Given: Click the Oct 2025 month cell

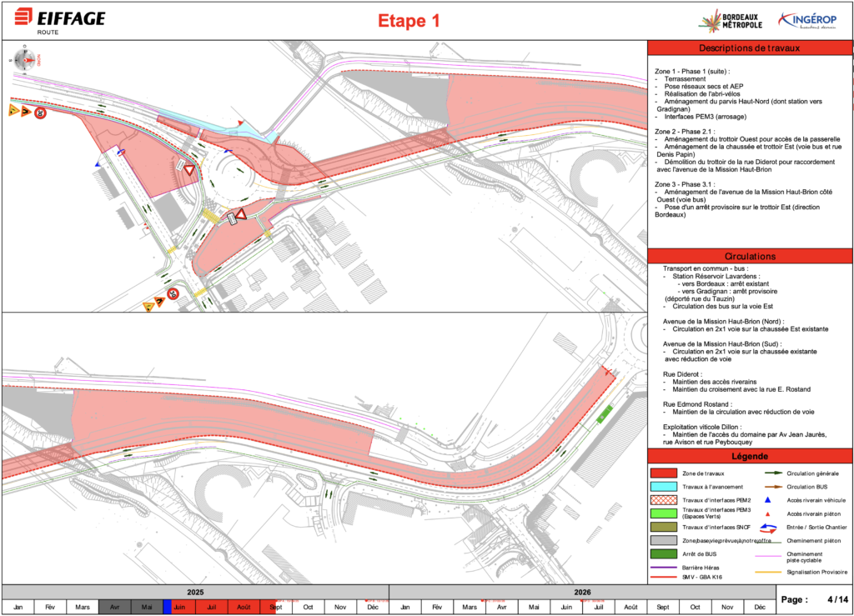Looking at the screenshot, I should coord(309,607).
